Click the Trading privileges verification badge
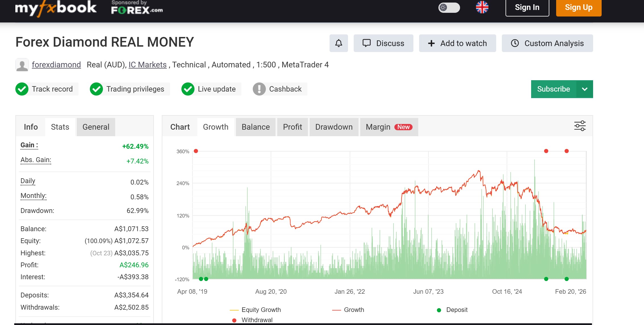This screenshot has width=644, height=325. 129,89
